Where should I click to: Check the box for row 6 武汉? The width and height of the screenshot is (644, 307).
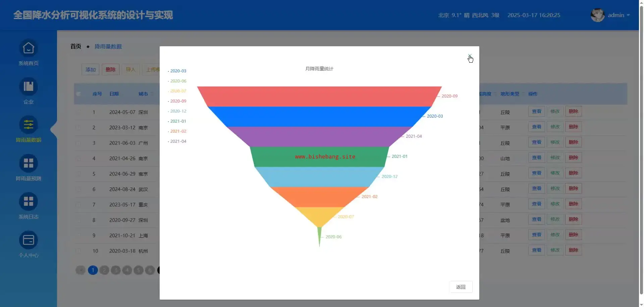pos(78,189)
